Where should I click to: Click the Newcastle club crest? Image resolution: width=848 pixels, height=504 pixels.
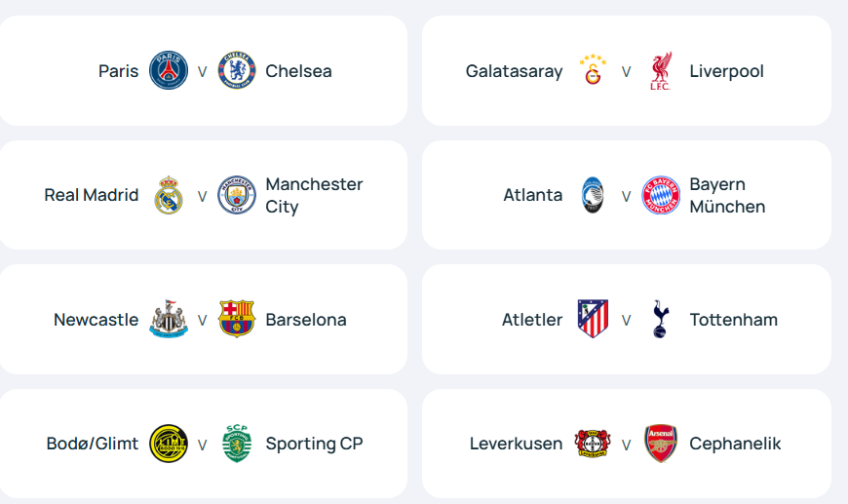pyautogui.click(x=169, y=320)
